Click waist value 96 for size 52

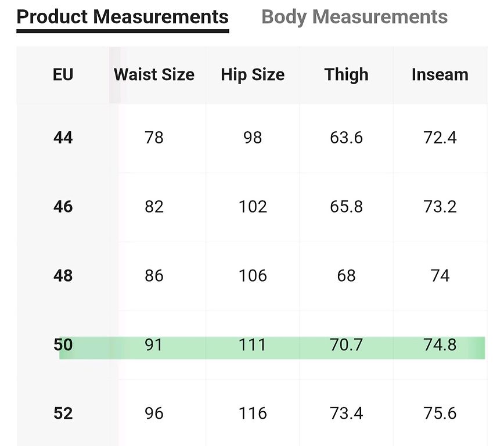154,413
